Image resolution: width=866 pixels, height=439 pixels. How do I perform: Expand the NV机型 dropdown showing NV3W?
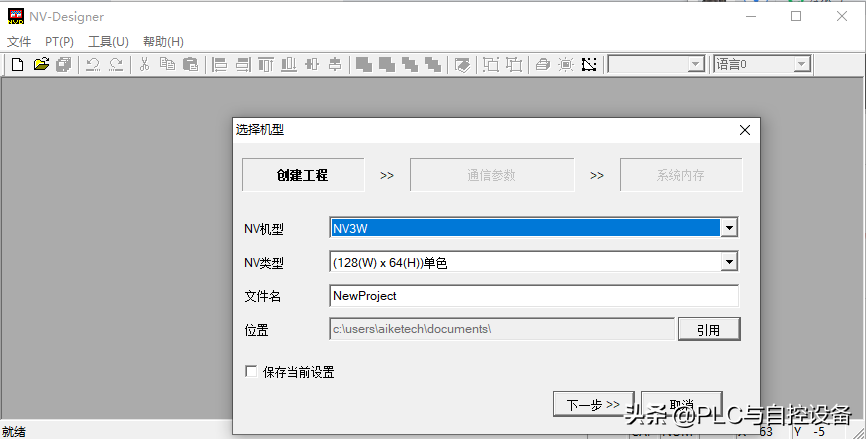(729, 228)
